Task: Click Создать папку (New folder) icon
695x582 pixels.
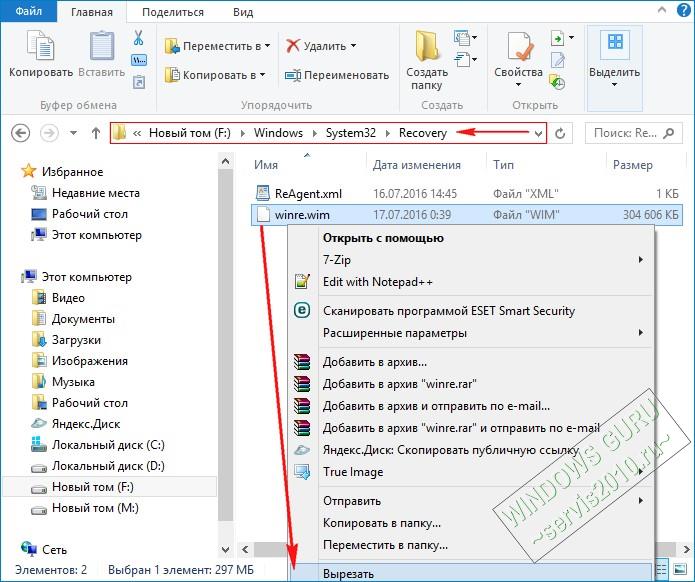Action: pyautogui.click(x=427, y=45)
